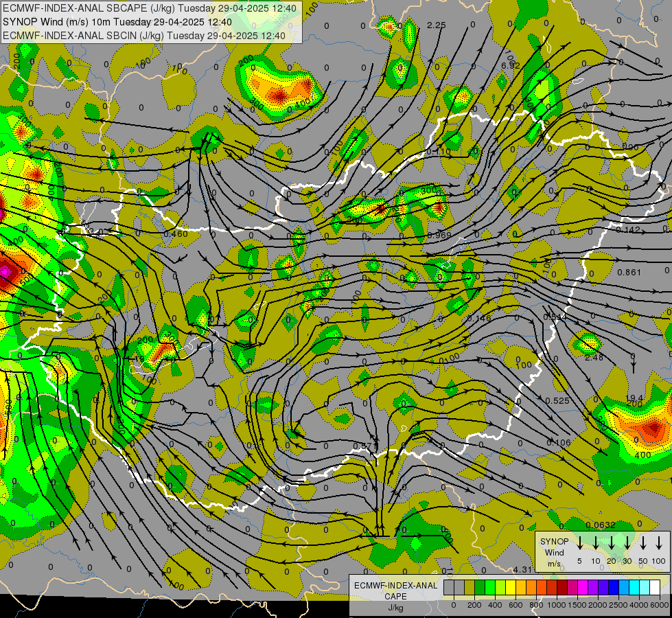
Task: Click the 'SYNOP Wind (m/s) 10m' title line
Action: click(x=117, y=22)
